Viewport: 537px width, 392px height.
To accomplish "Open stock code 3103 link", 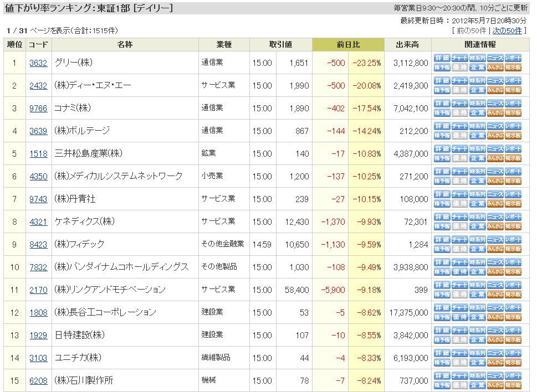I will click(x=38, y=358).
